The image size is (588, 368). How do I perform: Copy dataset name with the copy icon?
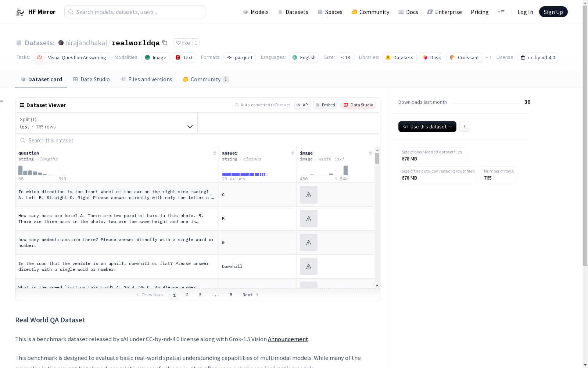pos(165,43)
